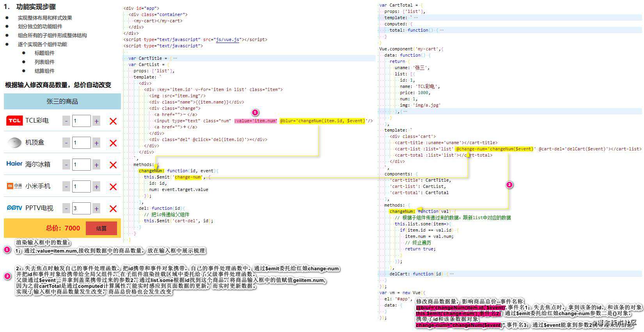This screenshot has height=332, width=644.
Task: Decrease quantity of 小米手机 with minus
Action: pos(66,187)
